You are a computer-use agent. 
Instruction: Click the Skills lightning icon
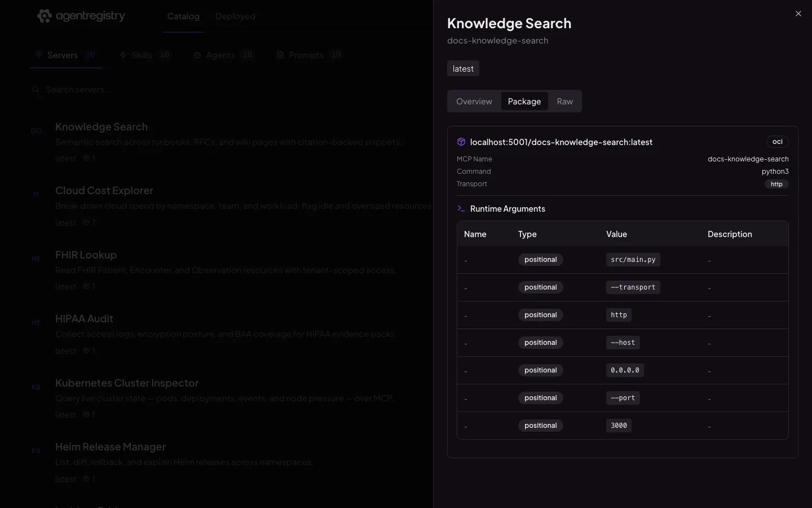[123, 55]
